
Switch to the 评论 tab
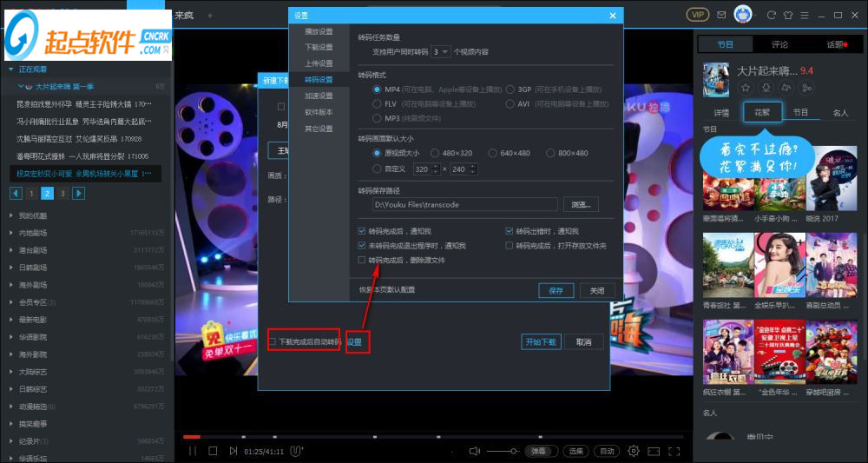[779, 44]
